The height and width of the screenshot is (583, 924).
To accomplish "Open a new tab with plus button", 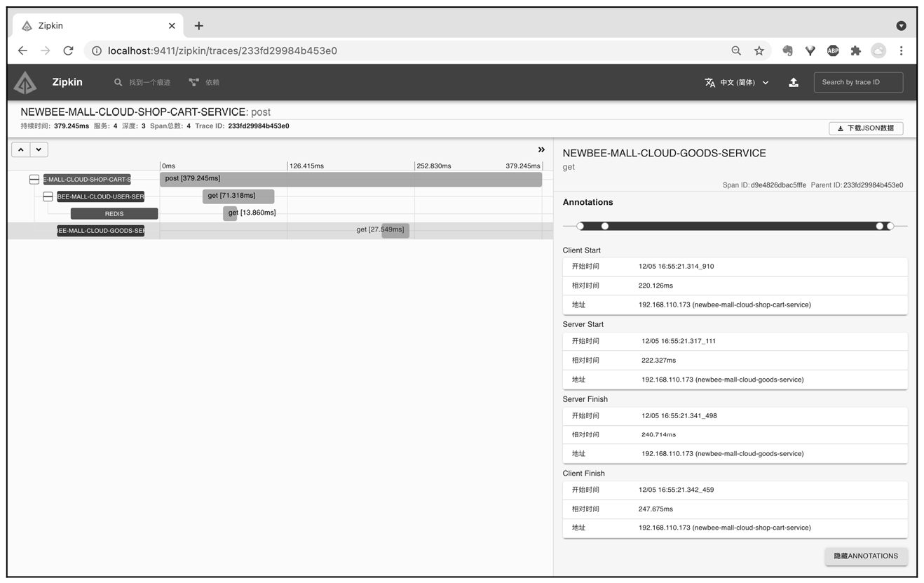I will coord(199,25).
